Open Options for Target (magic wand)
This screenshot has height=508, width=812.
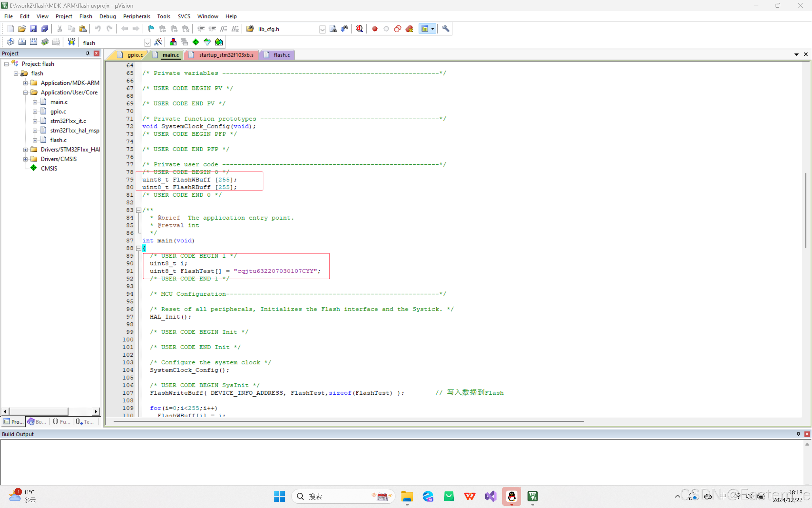tap(158, 42)
